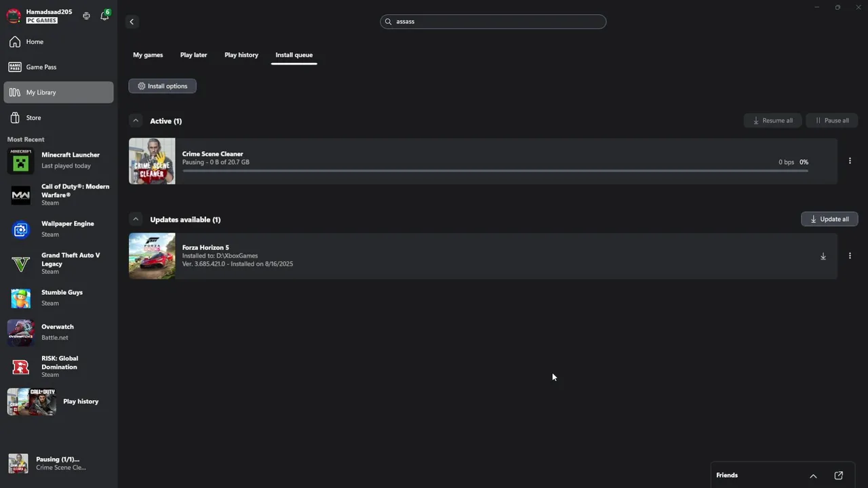This screenshot has width=868, height=488.
Task: Open more options for Crime Scene Cleaner
Action: click(x=850, y=161)
